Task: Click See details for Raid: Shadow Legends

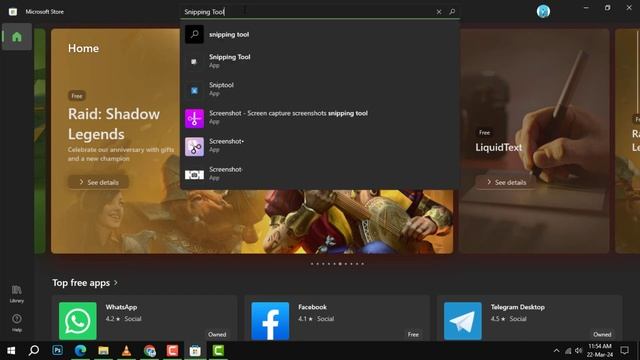Action: [x=98, y=182]
